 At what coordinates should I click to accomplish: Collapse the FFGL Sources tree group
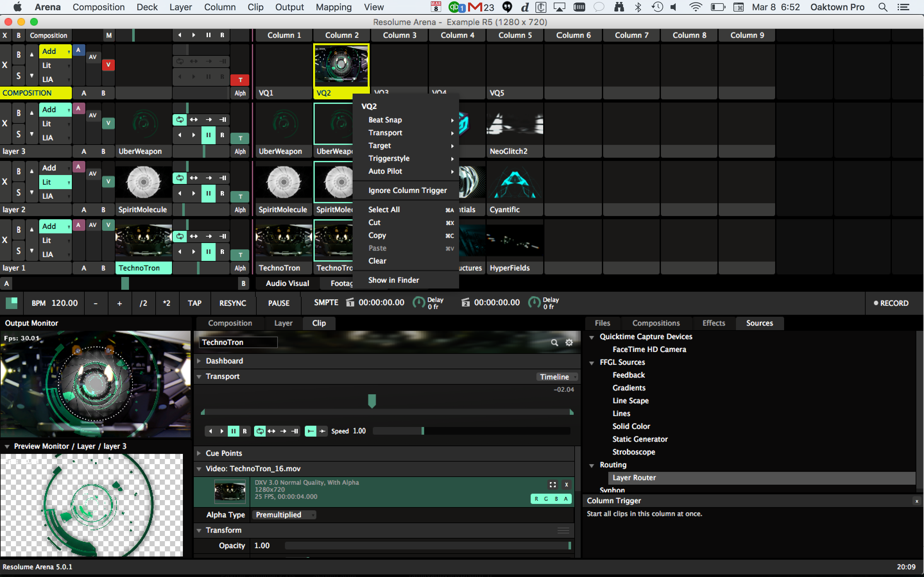click(591, 363)
